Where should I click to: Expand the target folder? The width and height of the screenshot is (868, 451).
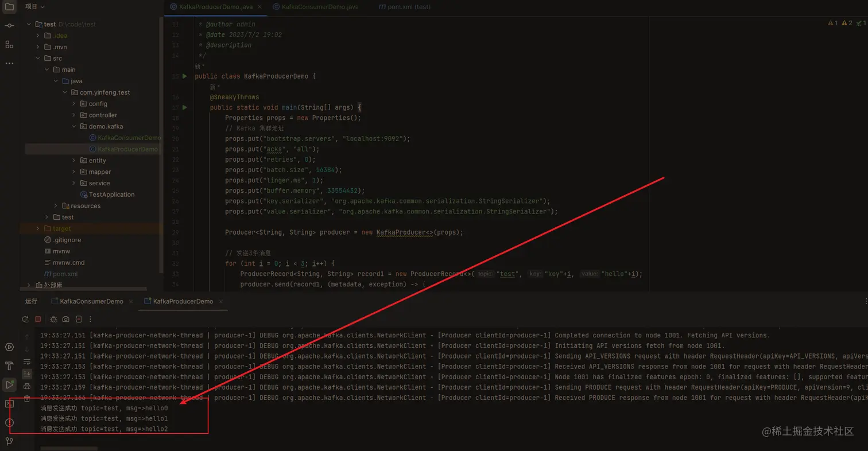click(x=38, y=228)
